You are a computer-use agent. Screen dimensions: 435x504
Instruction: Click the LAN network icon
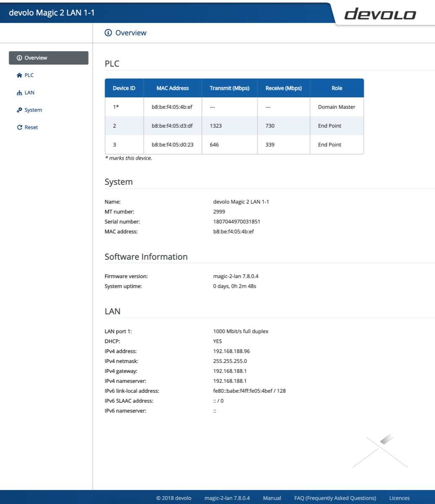click(19, 93)
